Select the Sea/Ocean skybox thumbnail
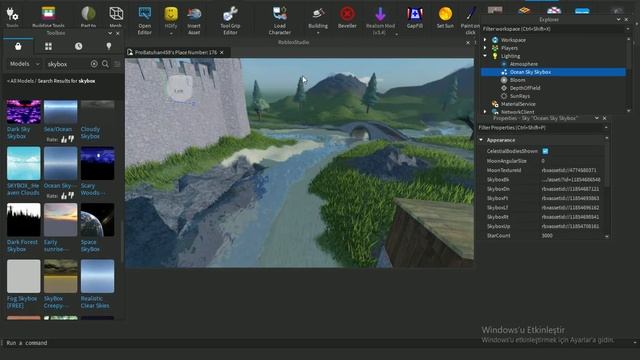 [x=60, y=111]
